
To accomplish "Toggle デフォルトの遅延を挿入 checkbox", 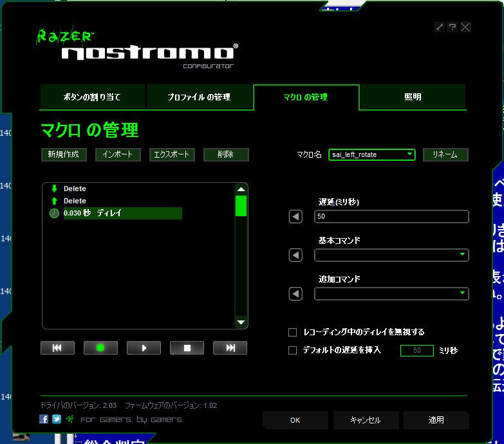I will coord(292,350).
